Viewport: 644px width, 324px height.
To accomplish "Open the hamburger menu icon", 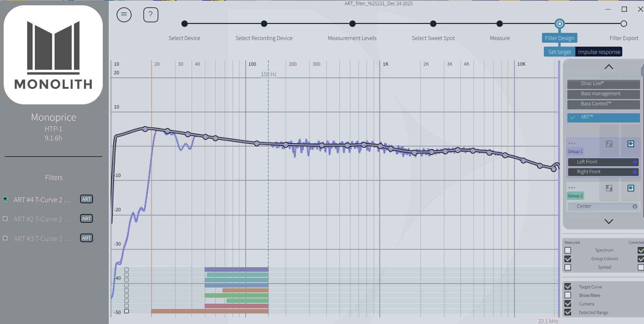I will coord(124,15).
